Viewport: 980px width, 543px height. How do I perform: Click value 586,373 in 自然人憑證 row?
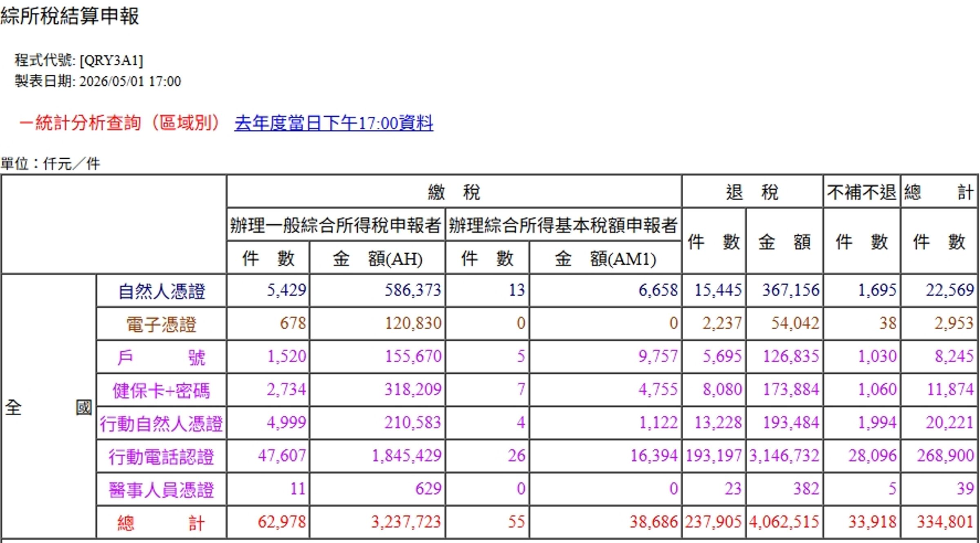point(413,290)
